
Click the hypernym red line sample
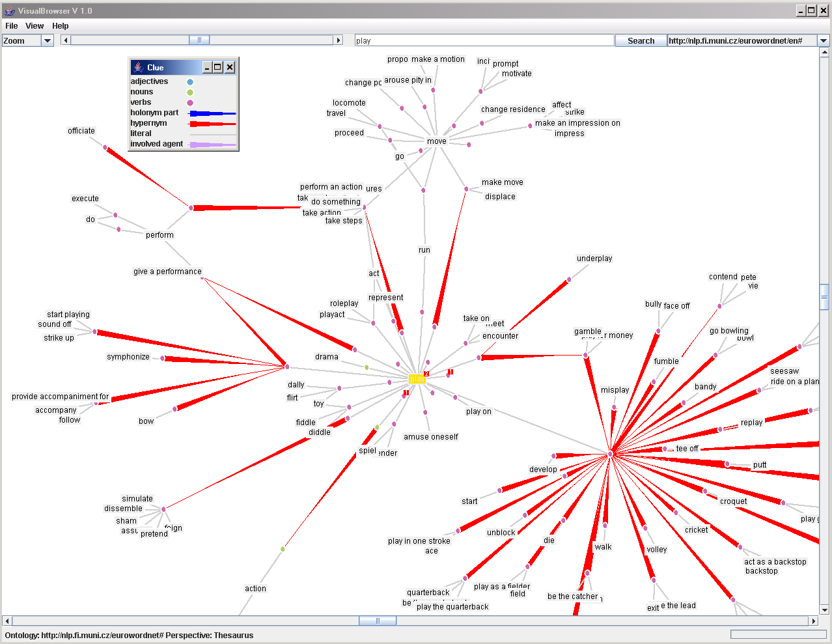(212, 124)
